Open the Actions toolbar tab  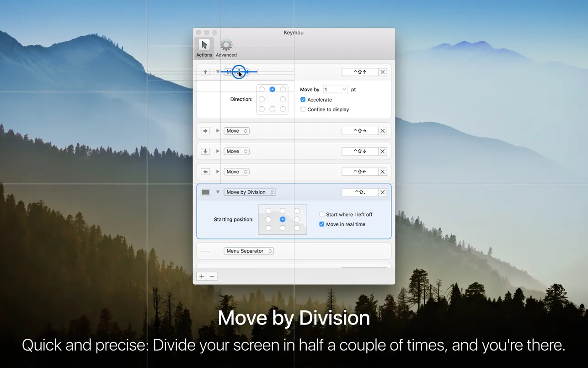[x=204, y=48]
